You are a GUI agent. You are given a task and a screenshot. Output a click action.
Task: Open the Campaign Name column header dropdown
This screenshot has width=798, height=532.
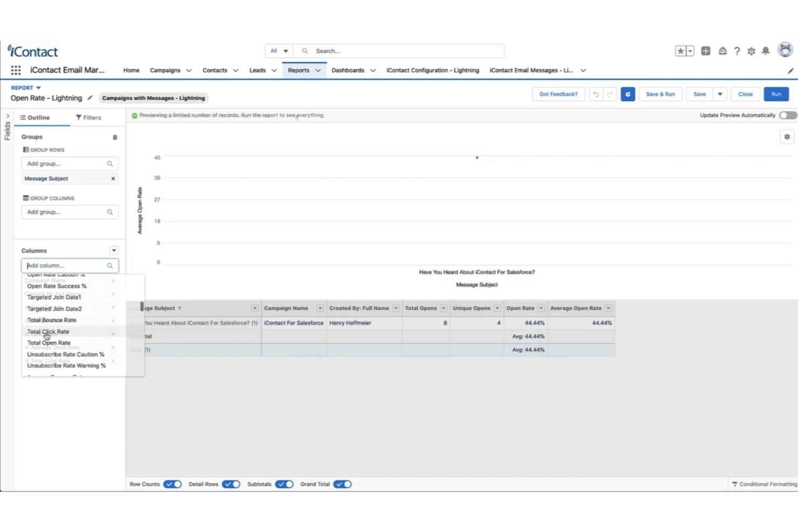320,308
